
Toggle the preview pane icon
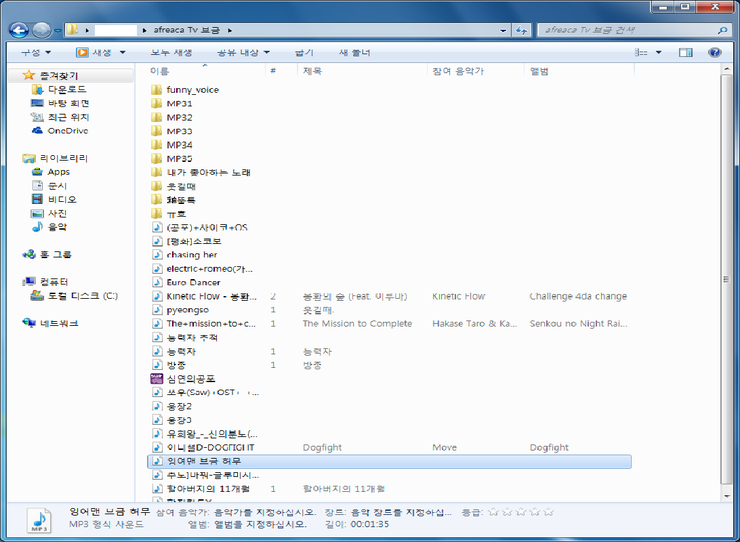point(685,52)
